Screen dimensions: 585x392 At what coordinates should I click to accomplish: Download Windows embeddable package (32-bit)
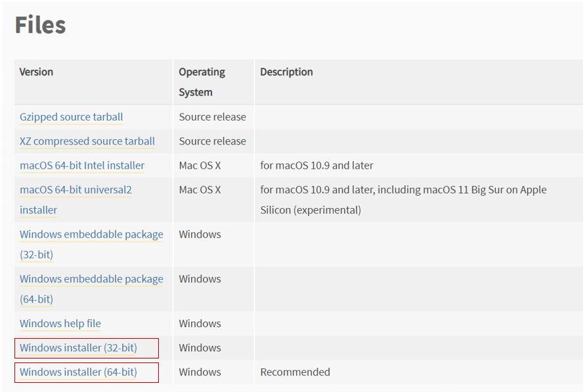coord(91,244)
